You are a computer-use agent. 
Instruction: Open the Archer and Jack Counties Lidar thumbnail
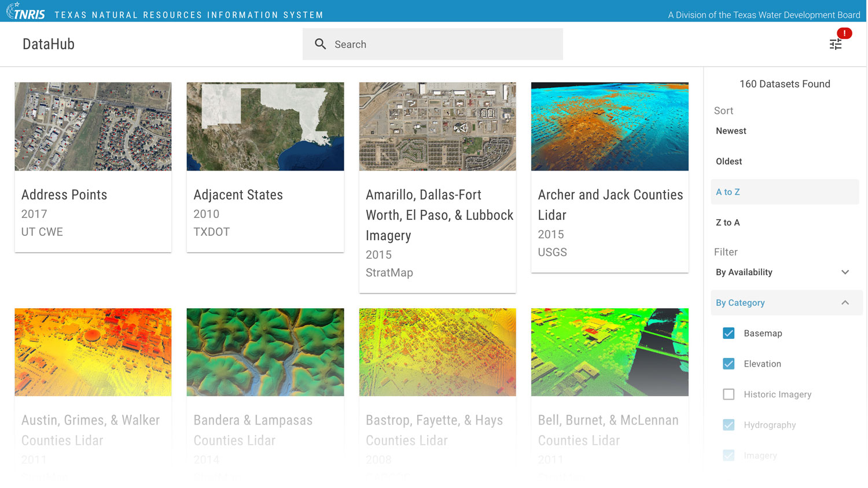(610, 126)
